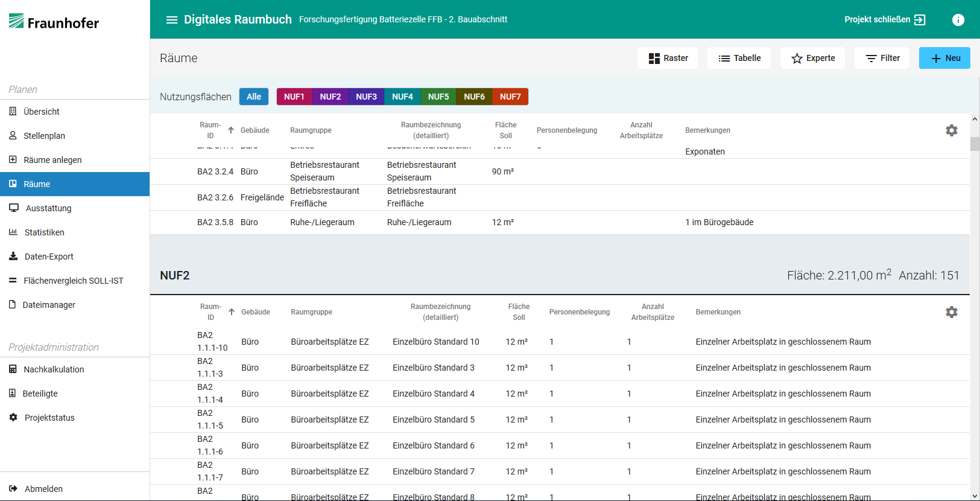980x501 pixels.
Task: Click the info icon in header
Action: tap(958, 20)
